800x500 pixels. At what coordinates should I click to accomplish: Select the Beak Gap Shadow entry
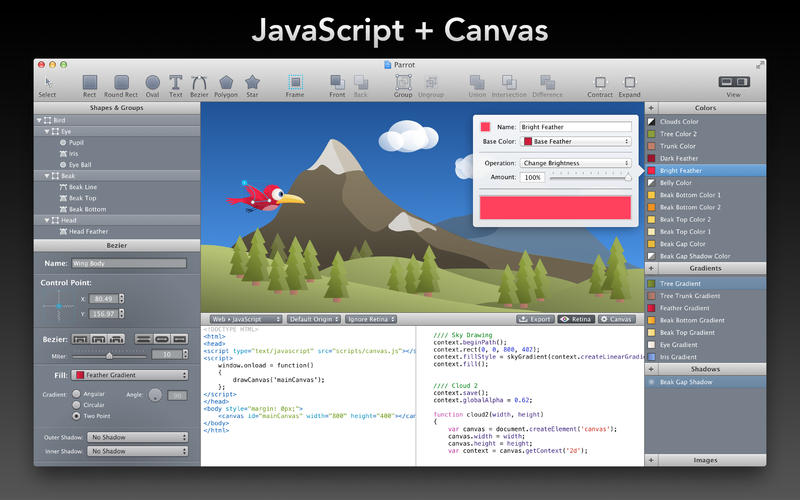click(x=706, y=382)
